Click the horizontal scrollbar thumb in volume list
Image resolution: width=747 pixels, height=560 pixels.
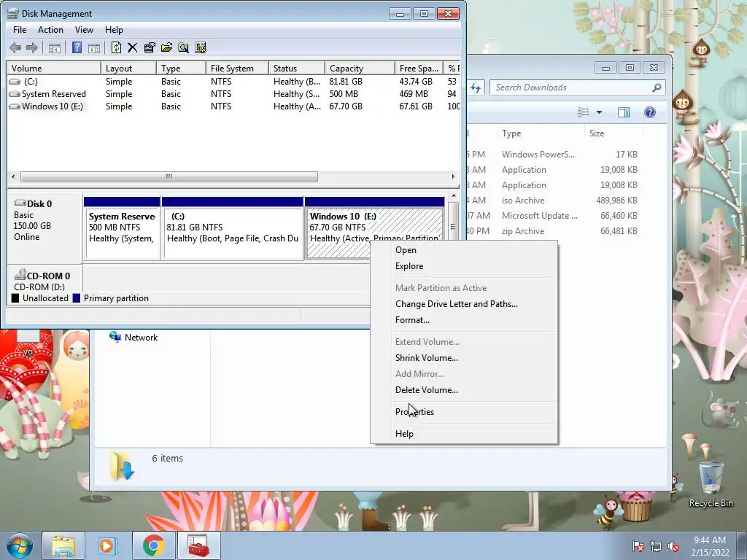169,176
